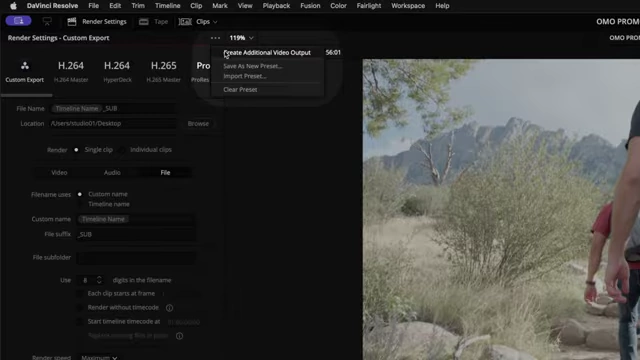Viewport: 640px width, 360px height.
Task: Select the H.265 Master preset
Action: pyautogui.click(x=163, y=71)
